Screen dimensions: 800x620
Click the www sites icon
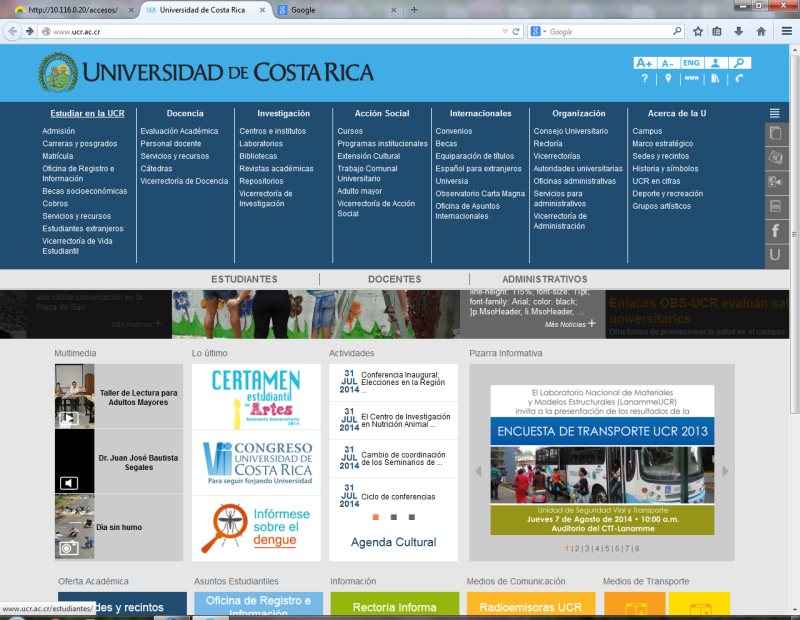click(691, 78)
